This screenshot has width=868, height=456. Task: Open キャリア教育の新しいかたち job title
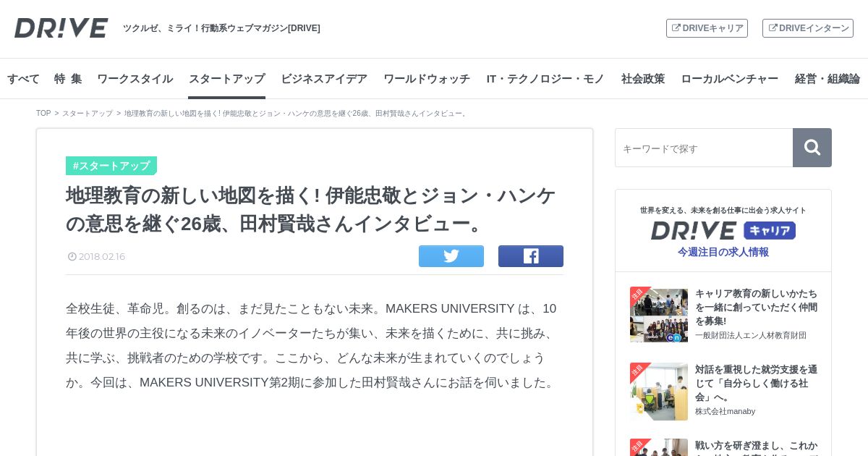pyautogui.click(x=757, y=307)
